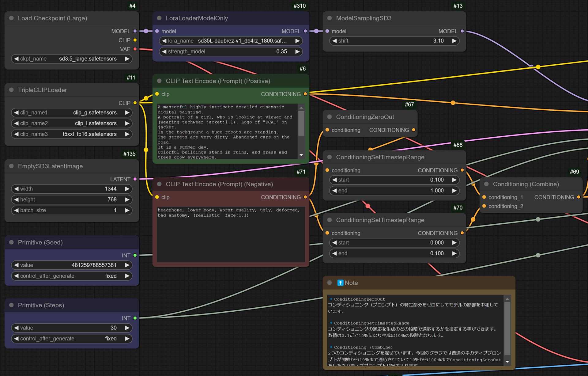The height and width of the screenshot is (376, 588).
Task: Decrease height 768 with left arrow
Action: pos(16,199)
